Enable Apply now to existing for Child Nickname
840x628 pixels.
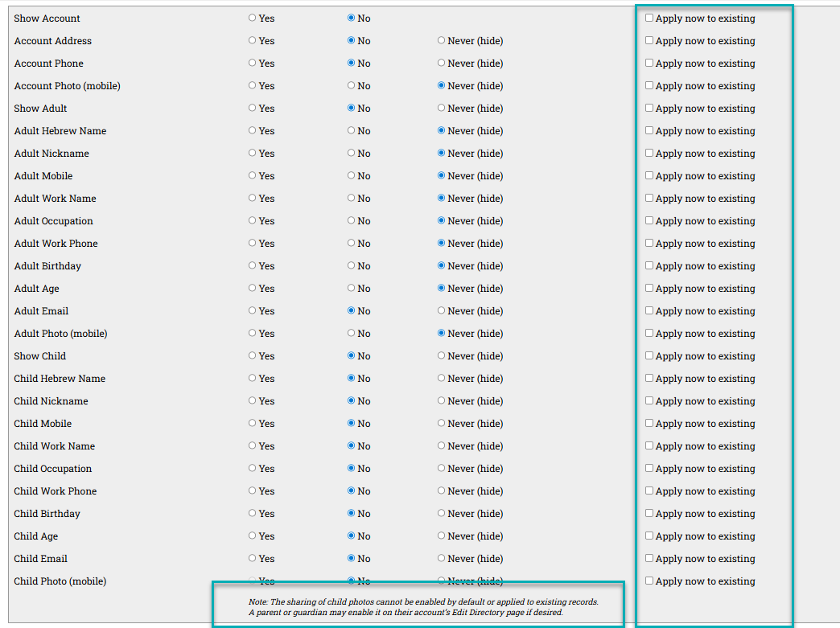[x=648, y=400]
